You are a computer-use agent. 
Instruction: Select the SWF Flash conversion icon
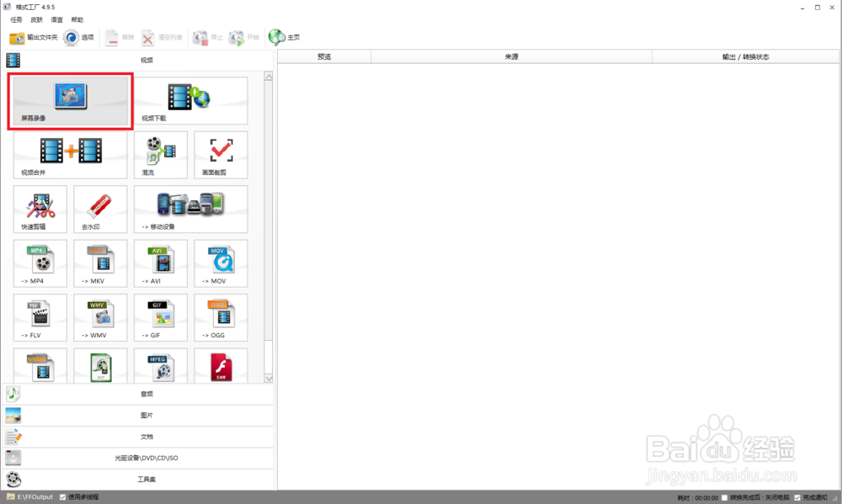click(x=221, y=366)
